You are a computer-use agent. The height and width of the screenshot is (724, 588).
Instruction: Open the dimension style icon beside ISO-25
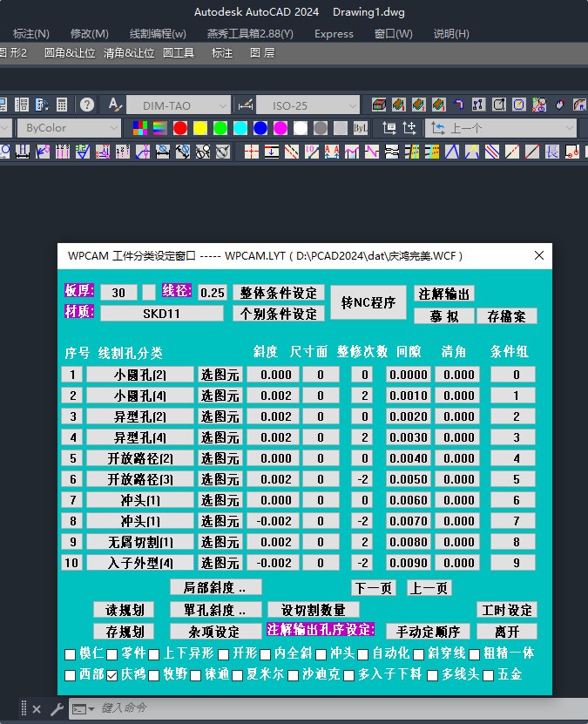246,105
